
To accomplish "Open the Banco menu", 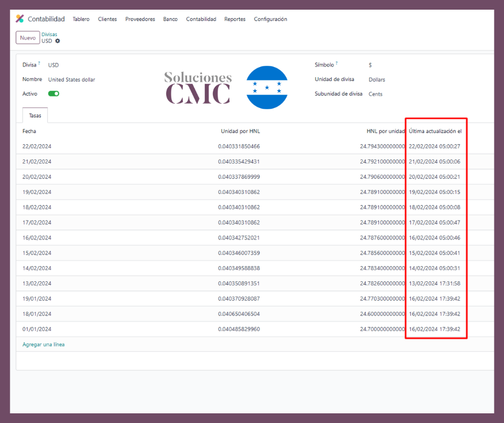I will (x=170, y=19).
